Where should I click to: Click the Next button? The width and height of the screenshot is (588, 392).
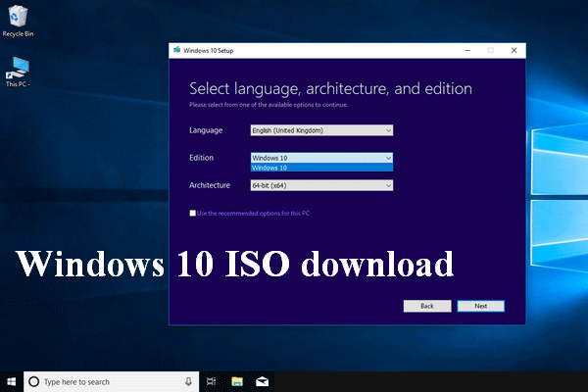pos(481,306)
